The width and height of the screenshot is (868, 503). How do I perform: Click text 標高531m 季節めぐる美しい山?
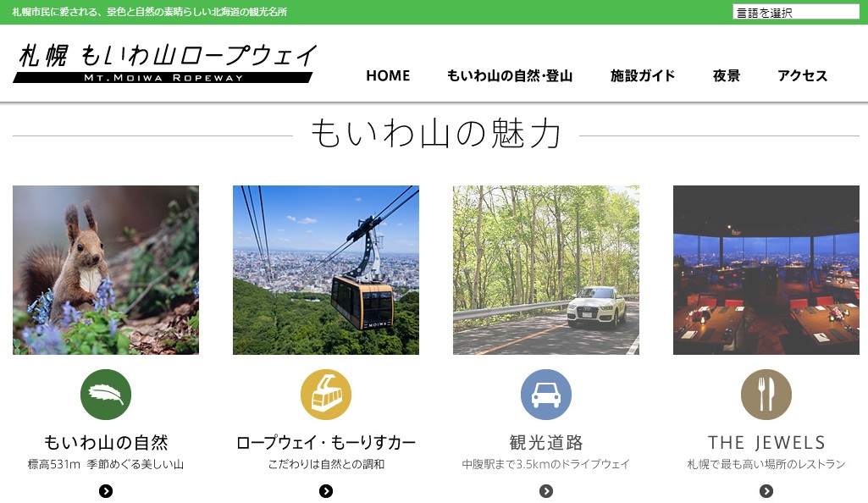[x=106, y=464]
